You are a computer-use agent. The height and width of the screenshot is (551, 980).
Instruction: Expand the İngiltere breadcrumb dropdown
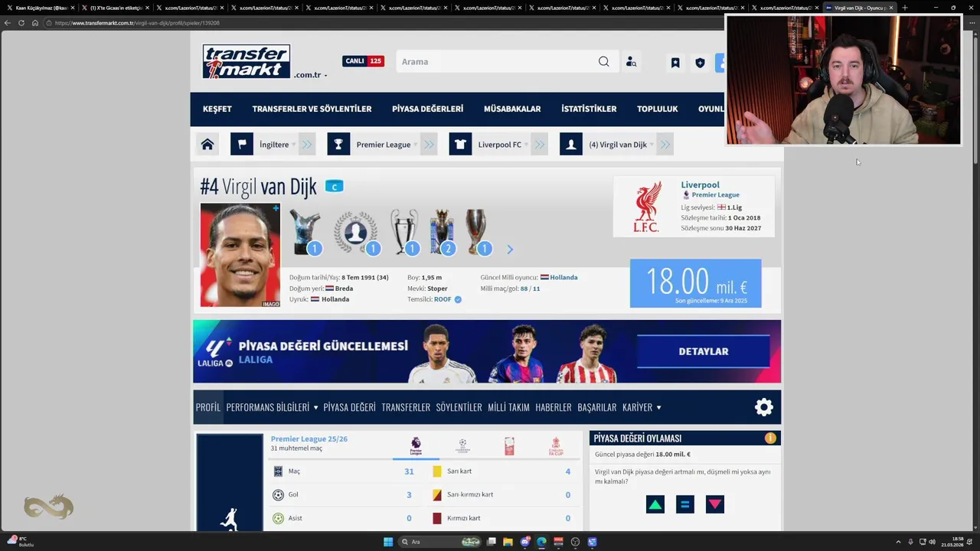(x=293, y=145)
